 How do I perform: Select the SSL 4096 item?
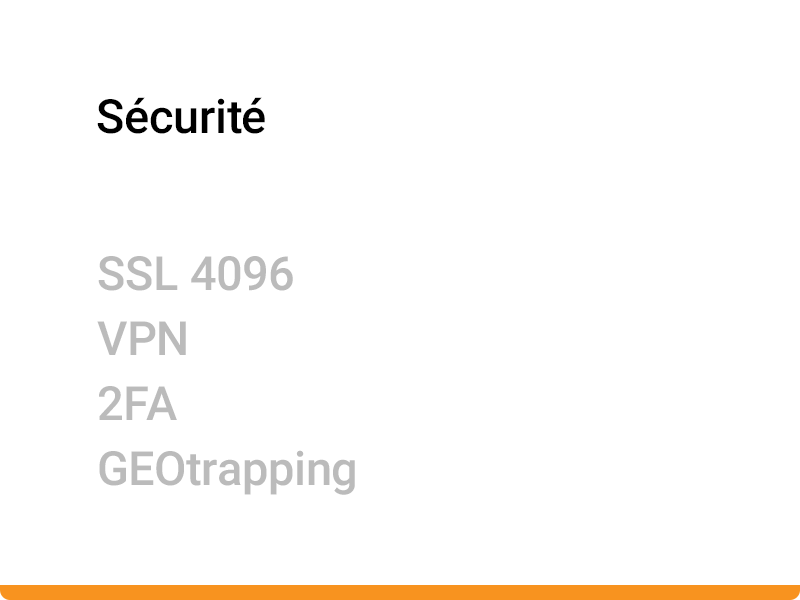pyautogui.click(x=195, y=274)
